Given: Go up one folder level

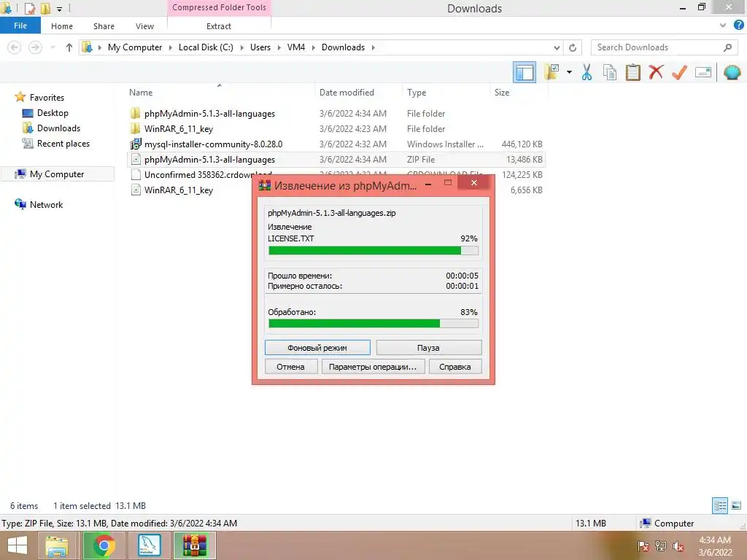Looking at the screenshot, I should [x=69, y=47].
